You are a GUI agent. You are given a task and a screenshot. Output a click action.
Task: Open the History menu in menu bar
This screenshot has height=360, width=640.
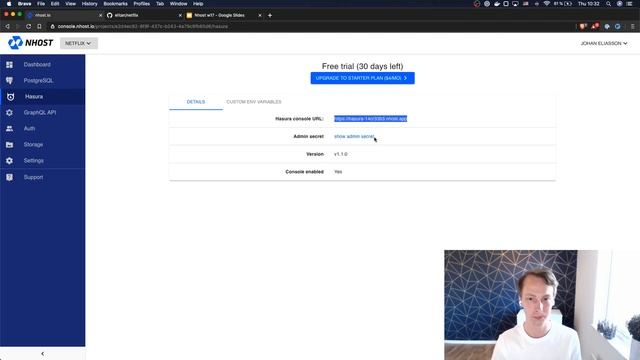tap(89, 4)
